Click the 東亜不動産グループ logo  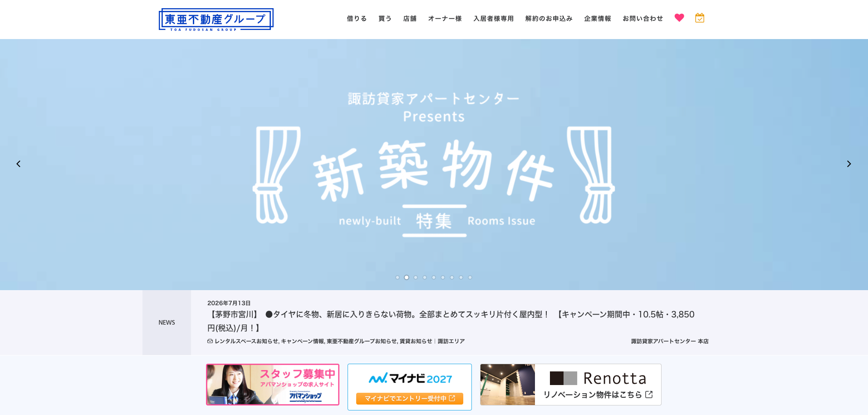(216, 20)
